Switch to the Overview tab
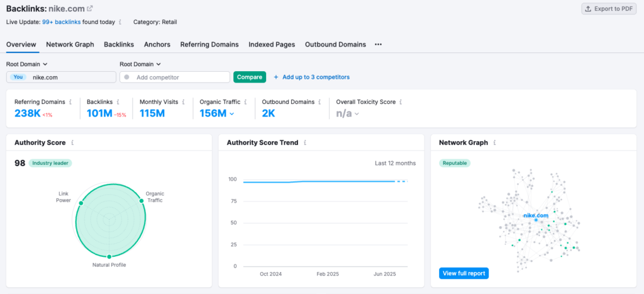Viewport: 644px width, 294px height. pos(21,45)
